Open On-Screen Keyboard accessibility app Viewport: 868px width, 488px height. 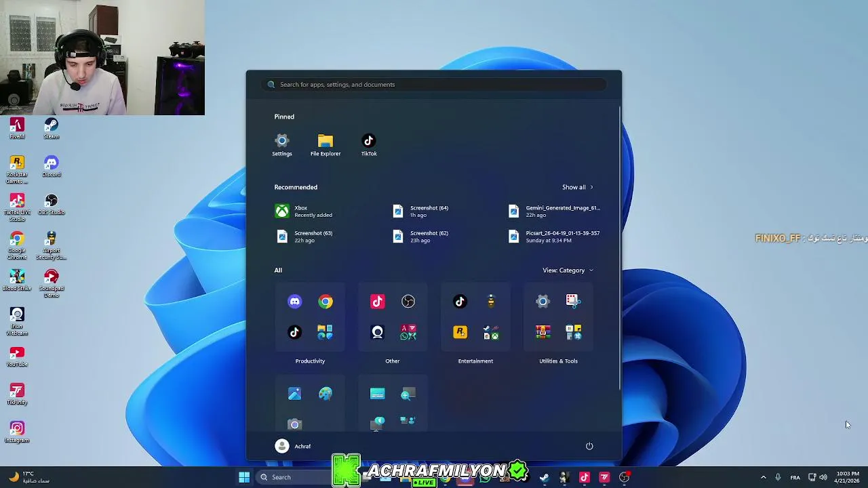[377, 394]
